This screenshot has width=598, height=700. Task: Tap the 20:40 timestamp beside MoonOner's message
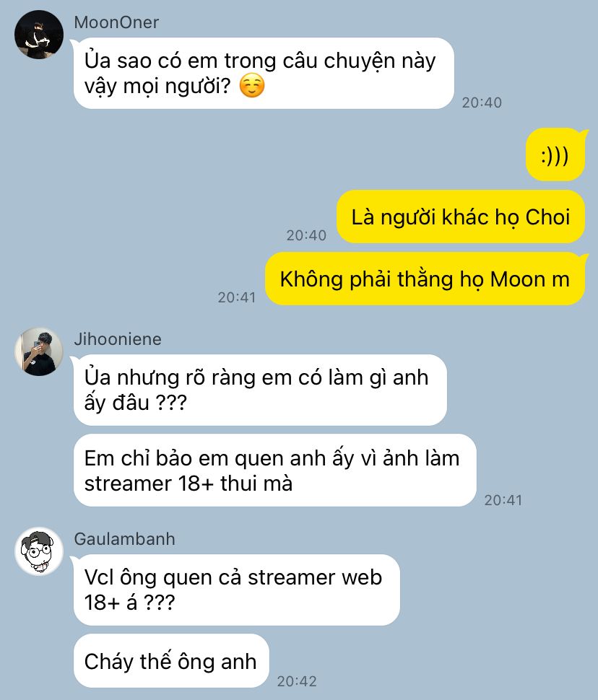click(x=482, y=102)
